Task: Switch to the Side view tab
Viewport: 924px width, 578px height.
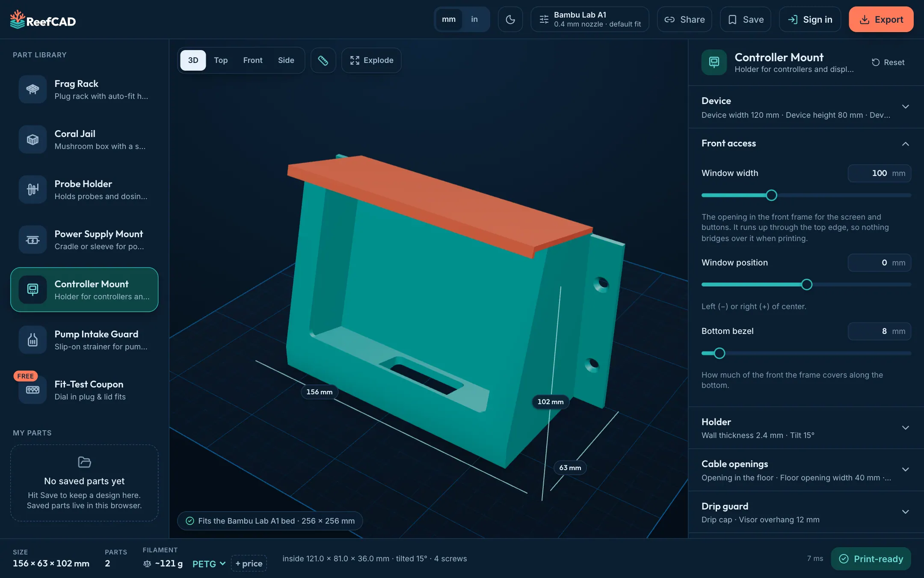Action: 286,60
